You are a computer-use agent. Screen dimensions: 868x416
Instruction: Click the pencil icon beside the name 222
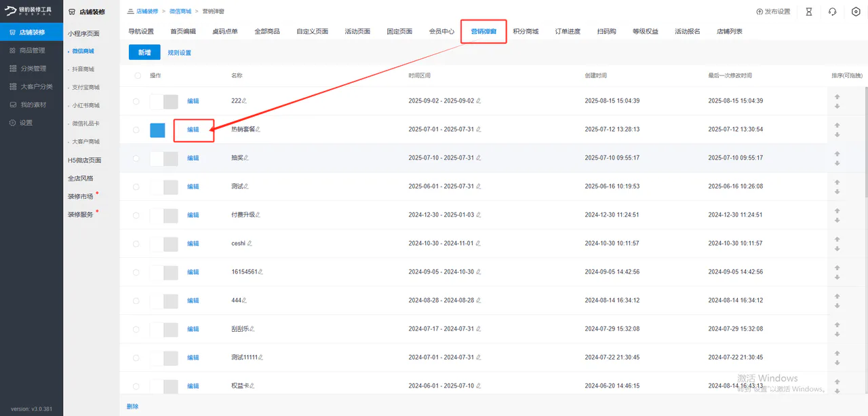245,101
